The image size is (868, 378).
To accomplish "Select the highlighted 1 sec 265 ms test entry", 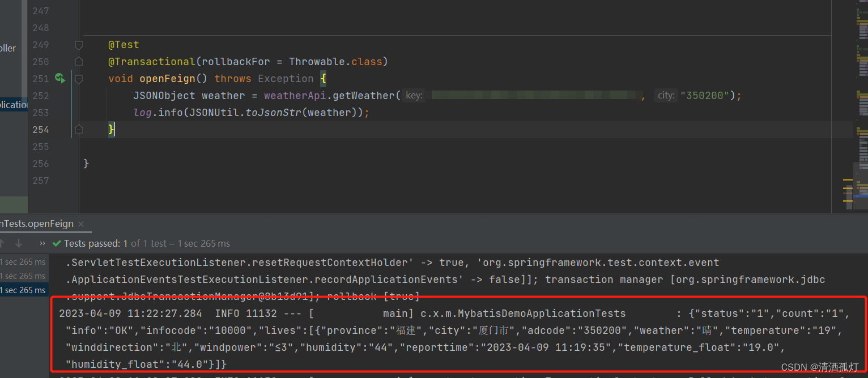I will click(x=22, y=290).
